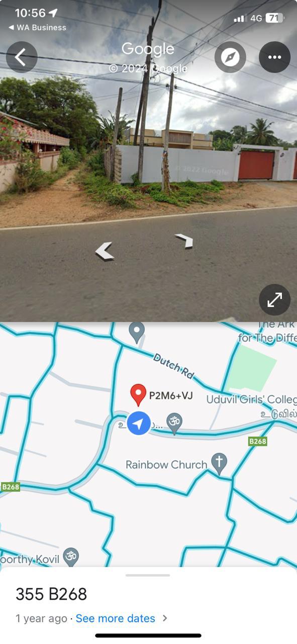
Task: Open the compass orientation control
Action: pyautogui.click(x=230, y=57)
